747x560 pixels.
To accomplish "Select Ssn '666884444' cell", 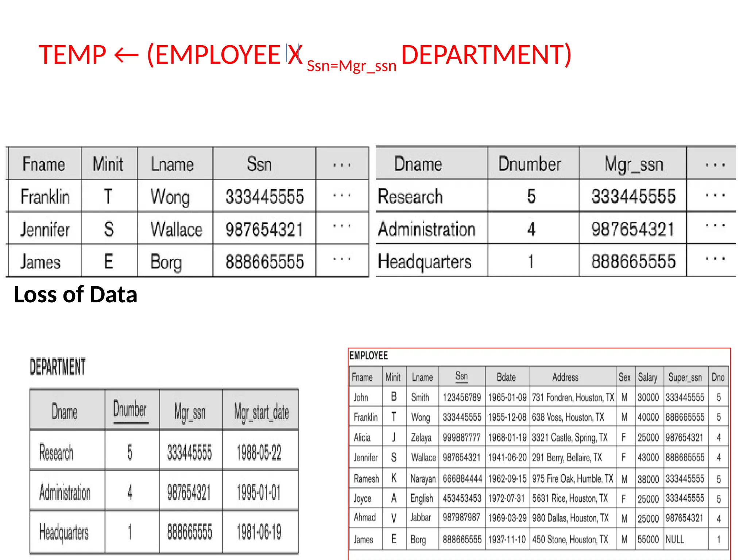I will pyautogui.click(x=462, y=478).
